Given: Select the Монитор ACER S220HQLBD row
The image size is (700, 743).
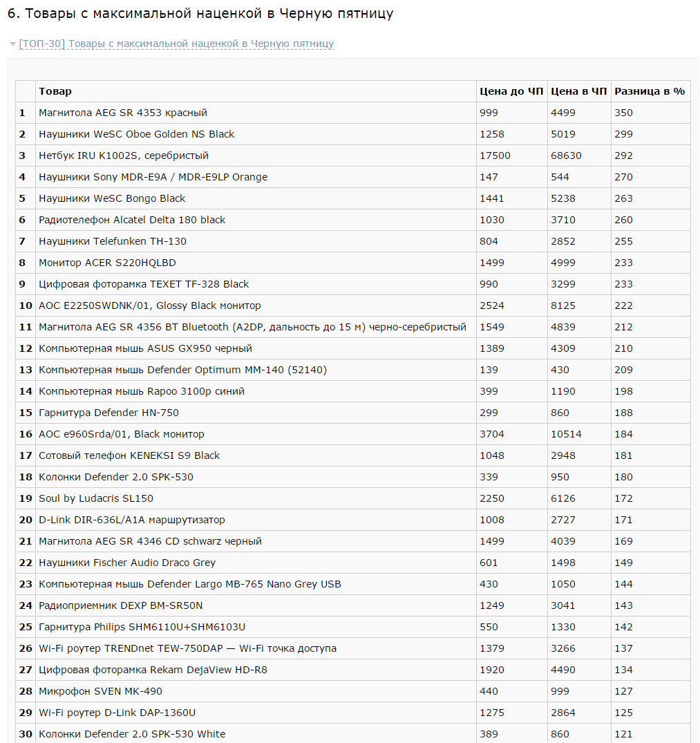Looking at the screenshot, I should click(x=353, y=263).
